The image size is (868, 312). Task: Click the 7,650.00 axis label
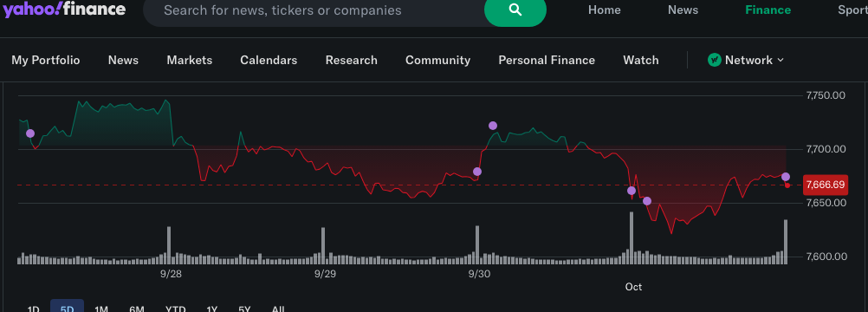pos(826,203)
